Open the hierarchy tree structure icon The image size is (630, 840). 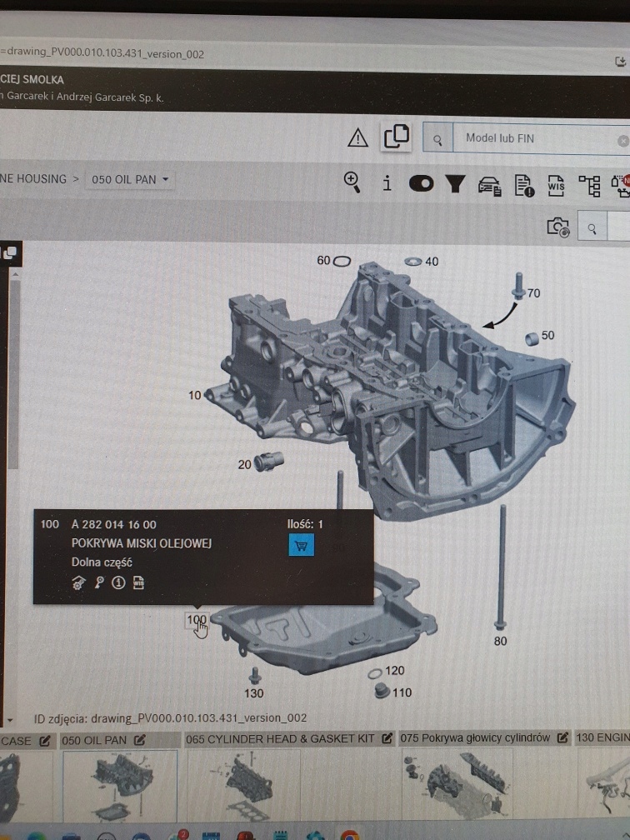tap(590, 185)
